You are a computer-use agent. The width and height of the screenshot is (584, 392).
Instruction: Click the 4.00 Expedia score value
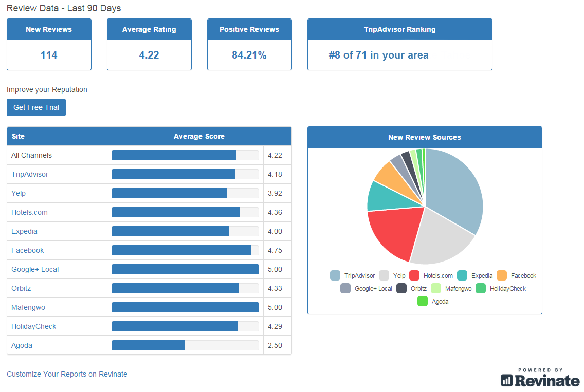[275, 231]
